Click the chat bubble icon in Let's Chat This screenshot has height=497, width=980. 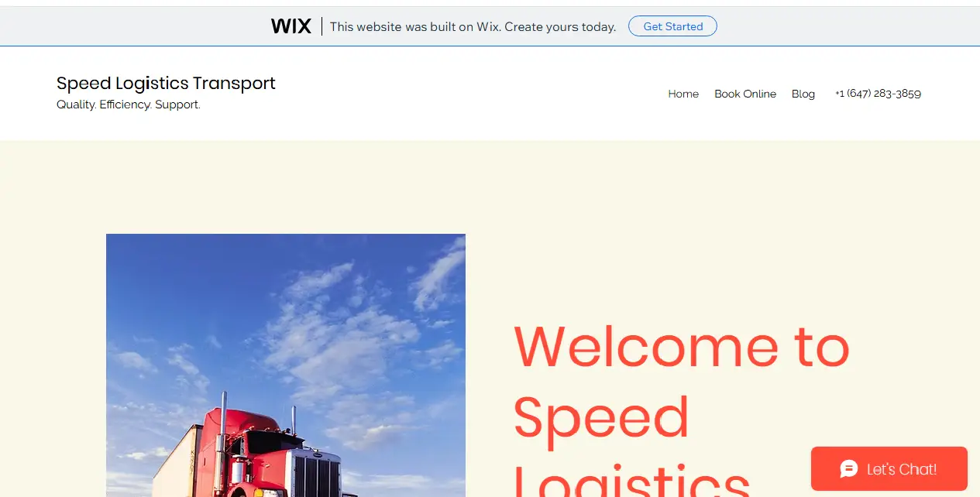[x=849, y=469]
